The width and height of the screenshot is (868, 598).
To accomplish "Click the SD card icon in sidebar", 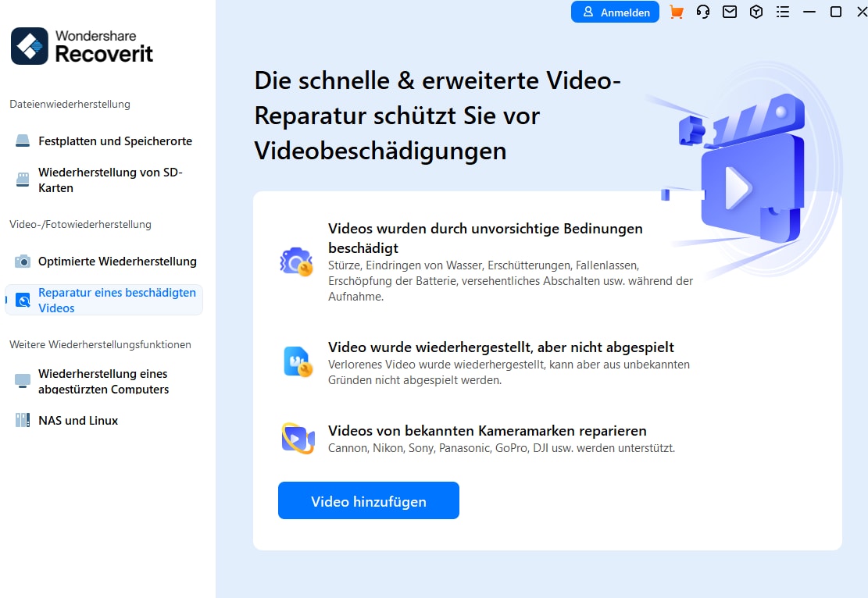I will (23, 180).
